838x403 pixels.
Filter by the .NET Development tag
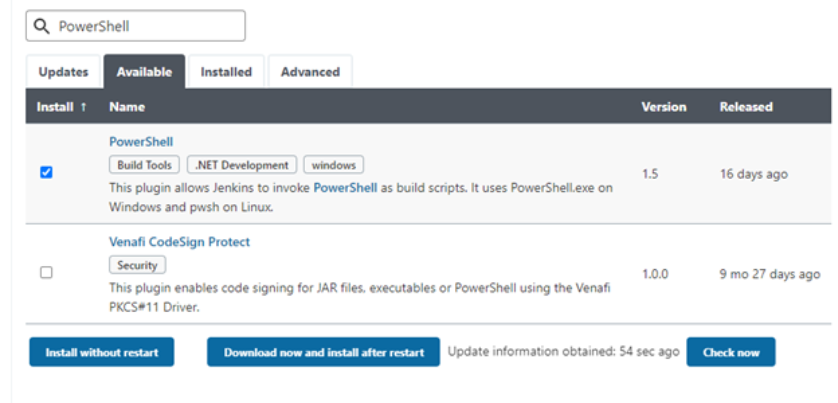[x=242, y=165]
